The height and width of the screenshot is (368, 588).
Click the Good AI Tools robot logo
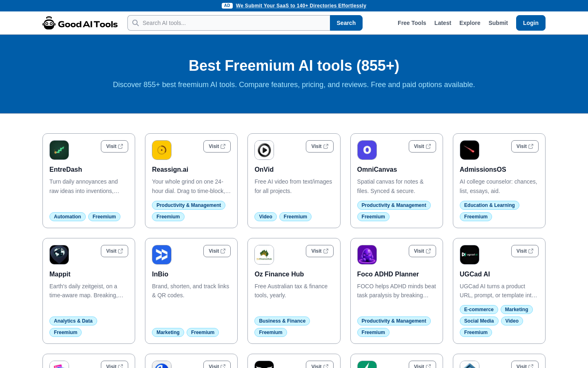80,23
